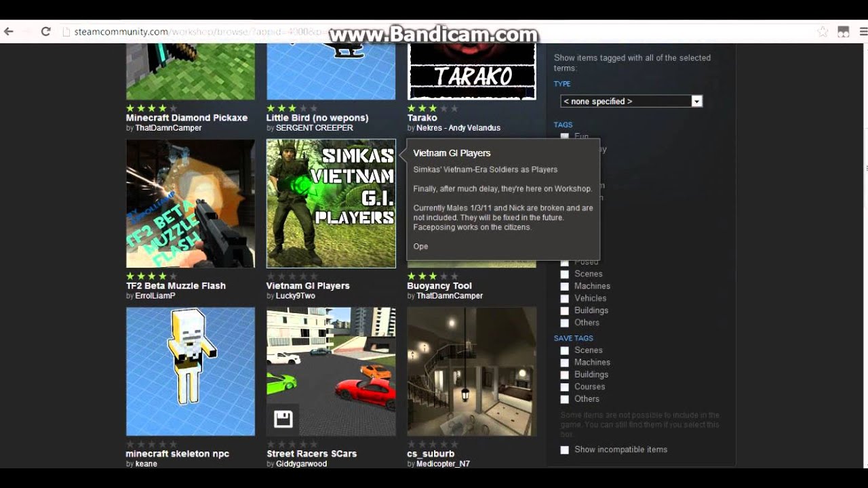Open the TF2 Beta Muzzle Flash title link
The width and height of the screenshot is (868, 488).
[176, 286]
